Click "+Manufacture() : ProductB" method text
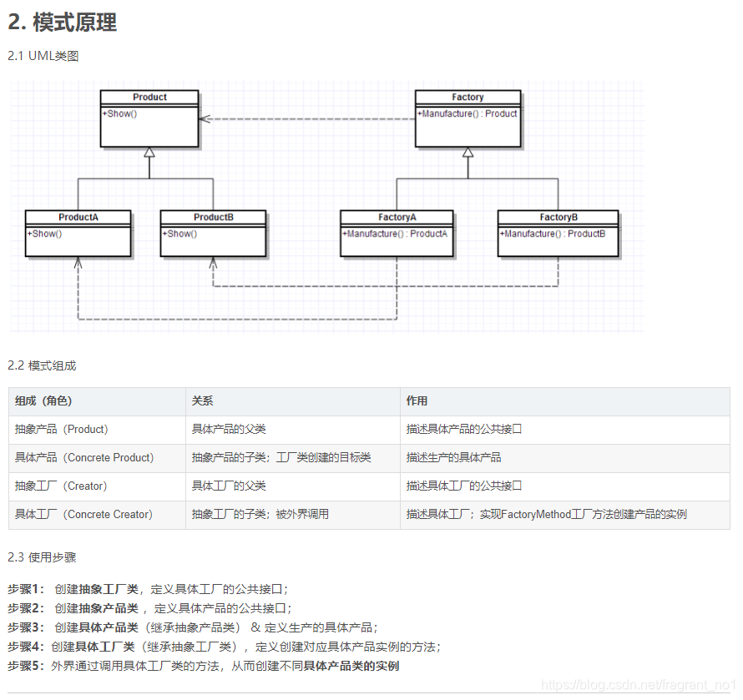 (x=553, y=234)
